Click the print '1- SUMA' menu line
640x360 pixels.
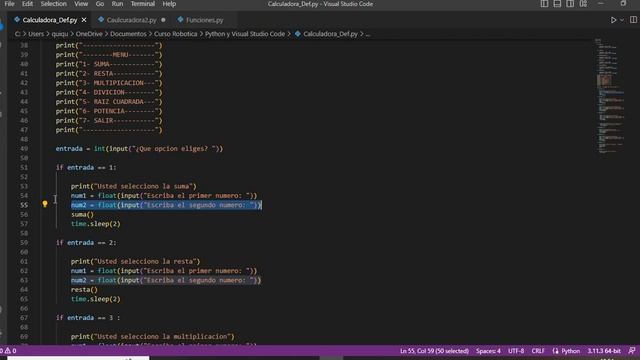click(109, 64)
